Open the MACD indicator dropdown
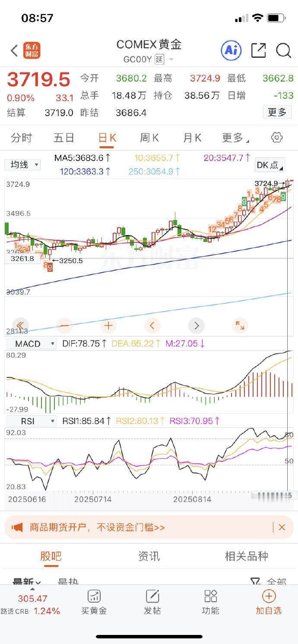This screenshot has height=644, width=298. point(31,344)
